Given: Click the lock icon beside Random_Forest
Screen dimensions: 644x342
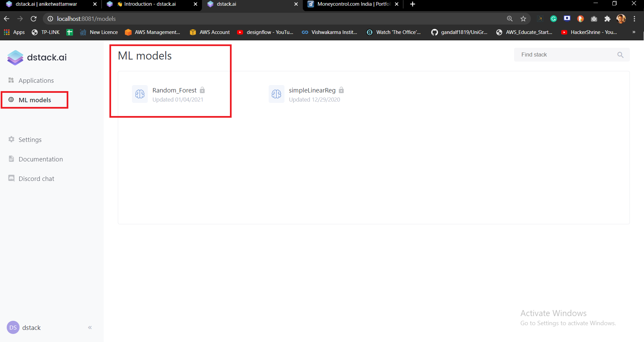Looking at the screenshot, I should (202, 90).
